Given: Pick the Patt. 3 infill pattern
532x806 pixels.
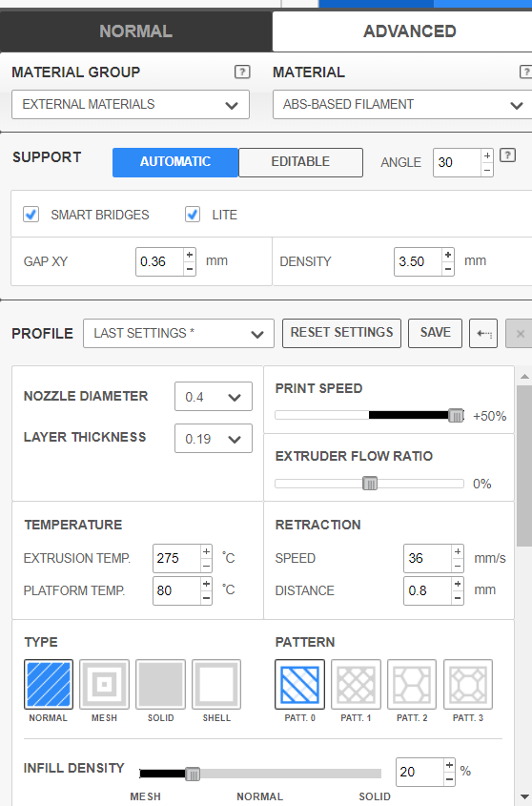Looking at the screenshot, I should coord(468,684).
